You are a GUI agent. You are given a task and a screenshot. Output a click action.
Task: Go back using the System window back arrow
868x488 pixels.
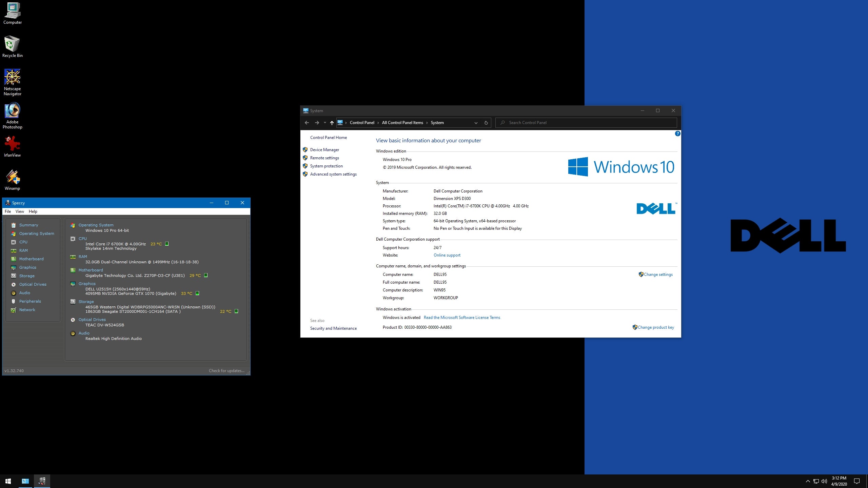pyautogui.click(x=307, y=123)
